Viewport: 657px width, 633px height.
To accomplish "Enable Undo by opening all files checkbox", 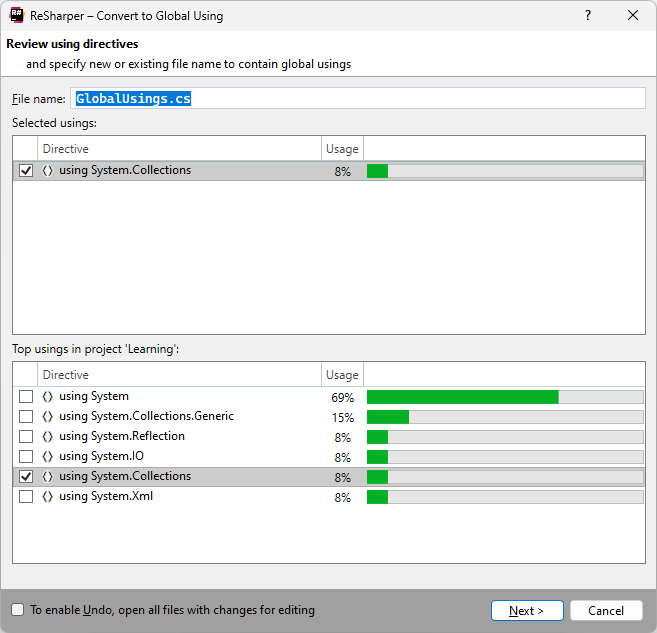I will tap(18, 610).
